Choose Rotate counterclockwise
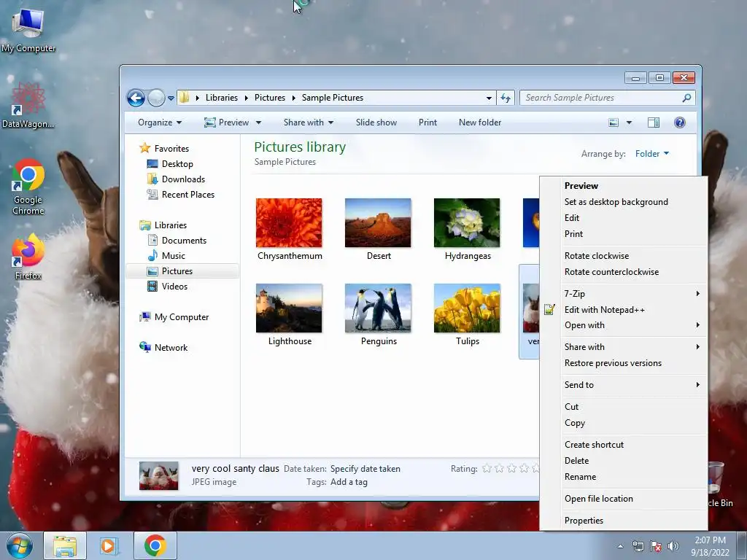Image resolution: width=747 pixels, height=560 pixels. (623, 272)
